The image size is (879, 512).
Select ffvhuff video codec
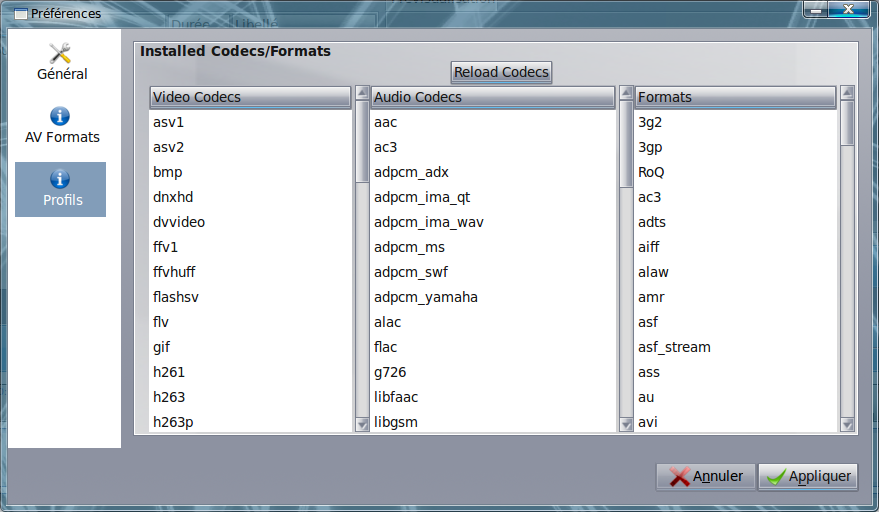coord(250,272)
